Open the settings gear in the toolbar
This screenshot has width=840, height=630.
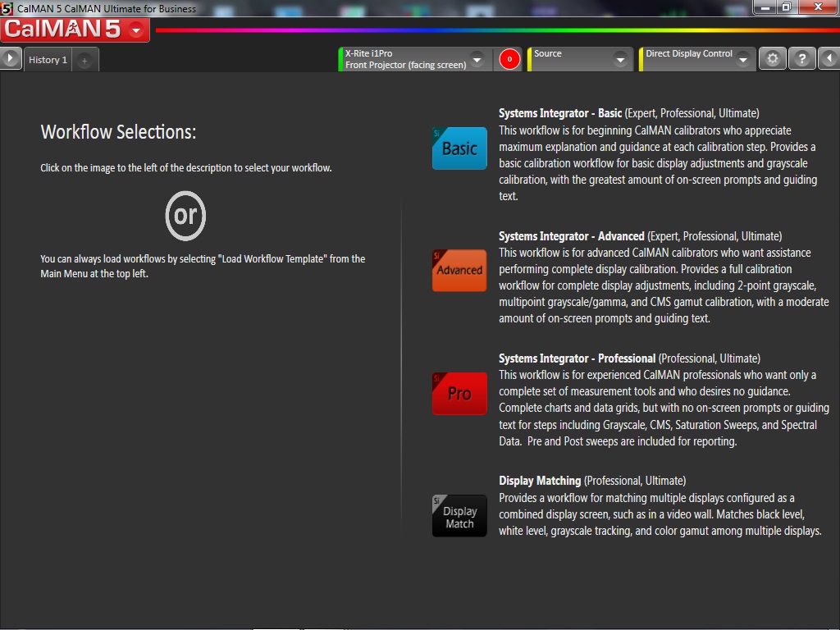pos(772,59)
